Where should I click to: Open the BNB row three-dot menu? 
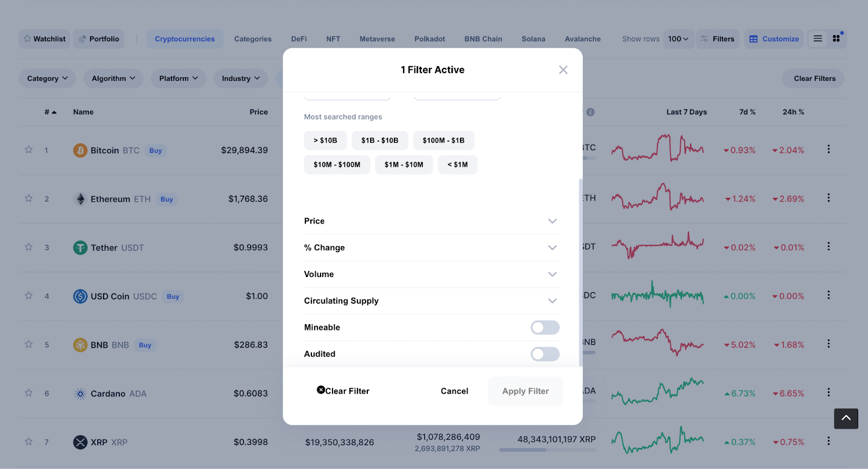828,344
